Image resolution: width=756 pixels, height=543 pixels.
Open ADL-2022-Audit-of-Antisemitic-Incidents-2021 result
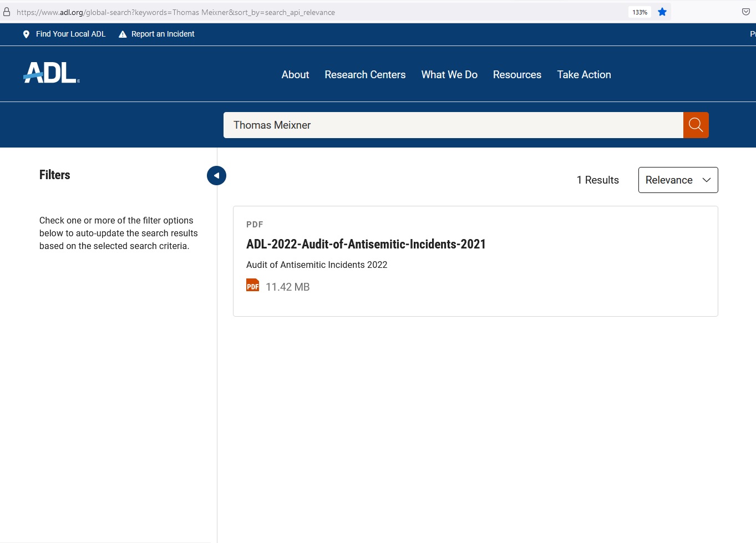(x=366, y=244)
